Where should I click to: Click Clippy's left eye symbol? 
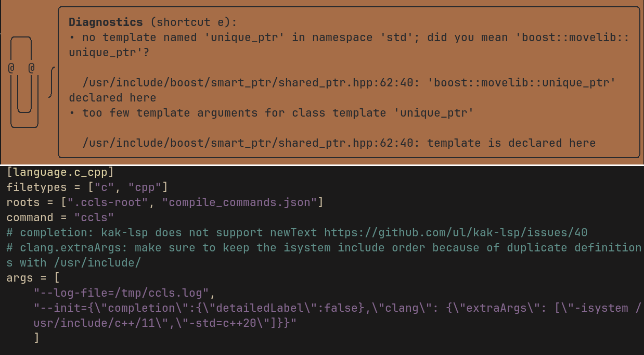pyautogui.click(x=11, y=68)
